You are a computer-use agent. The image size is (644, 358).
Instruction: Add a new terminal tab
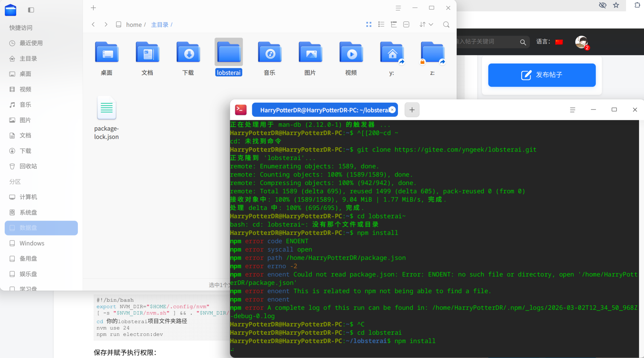[412, 110]
